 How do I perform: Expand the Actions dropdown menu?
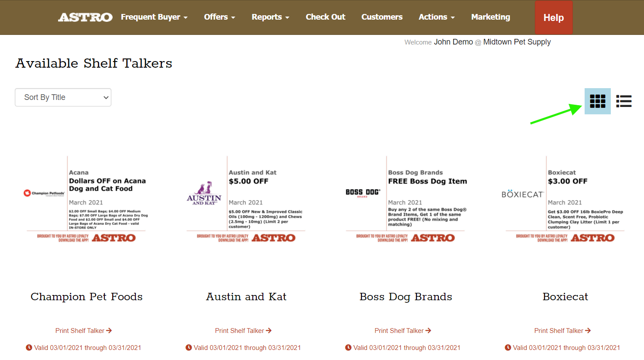click(437, 17)
